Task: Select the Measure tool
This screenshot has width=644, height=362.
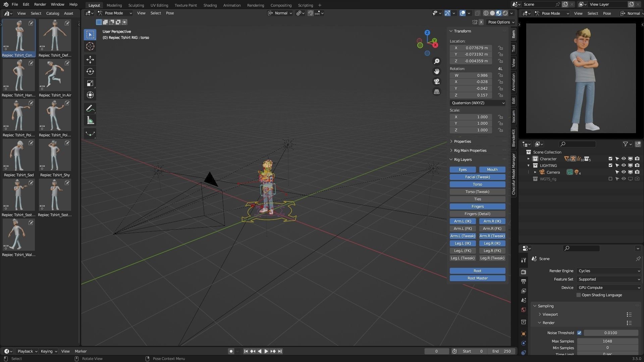Action: coord(90,120)
